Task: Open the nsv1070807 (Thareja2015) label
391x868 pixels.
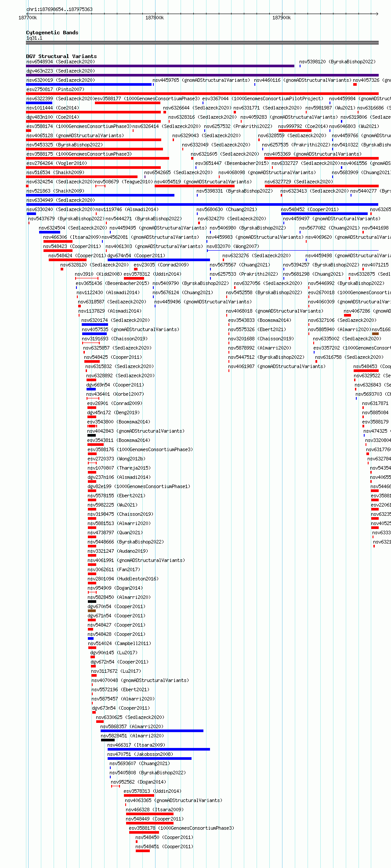Action: tap(119, 468)
